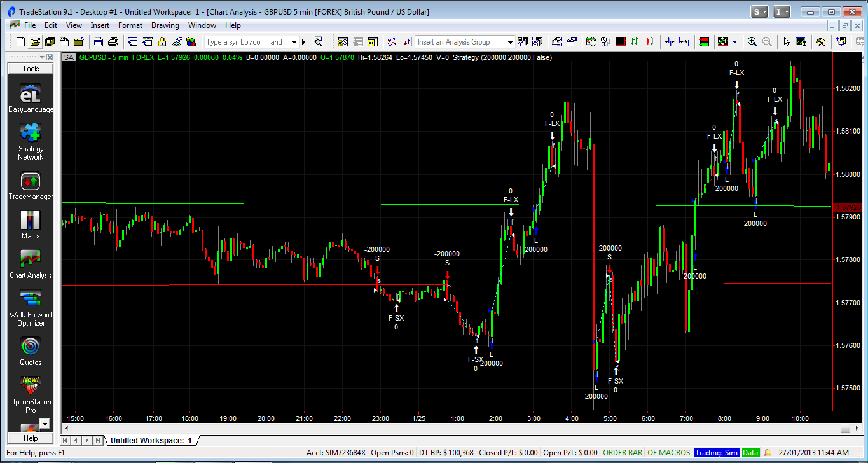Click the Help button below the sidebar
The image size is (868, 463).
[x=31, y=438]
